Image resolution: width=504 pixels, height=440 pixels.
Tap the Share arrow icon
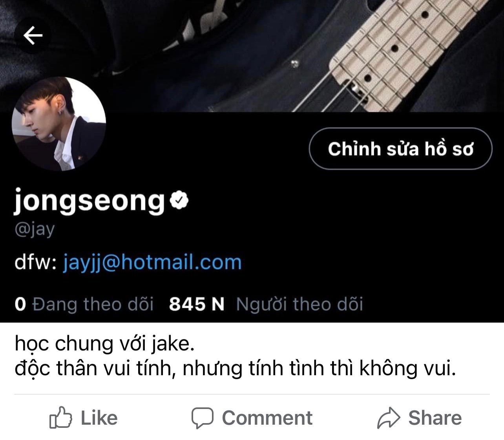[x=389, y=418]
